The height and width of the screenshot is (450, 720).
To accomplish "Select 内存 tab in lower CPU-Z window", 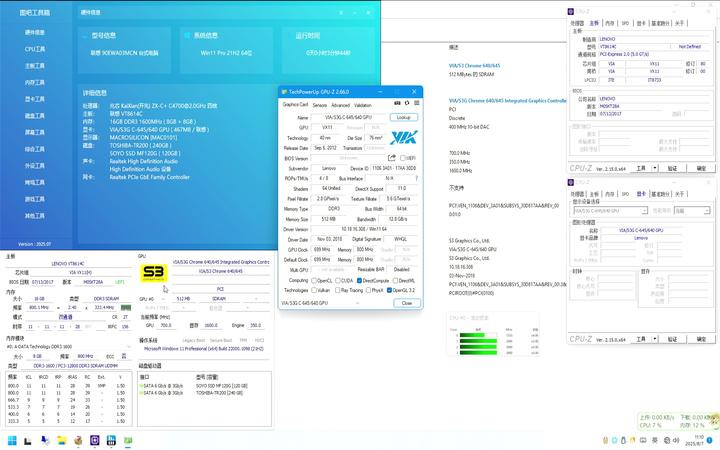I will [x=610, y=194].
